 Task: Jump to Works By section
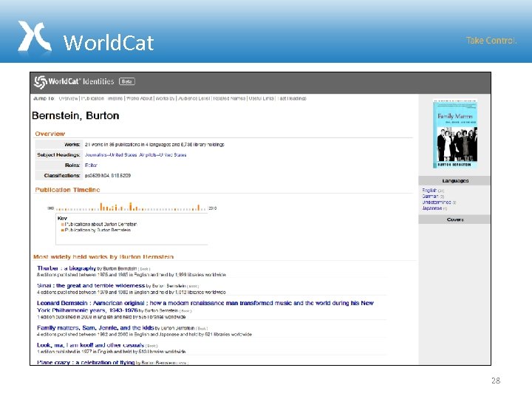[166, 98]
